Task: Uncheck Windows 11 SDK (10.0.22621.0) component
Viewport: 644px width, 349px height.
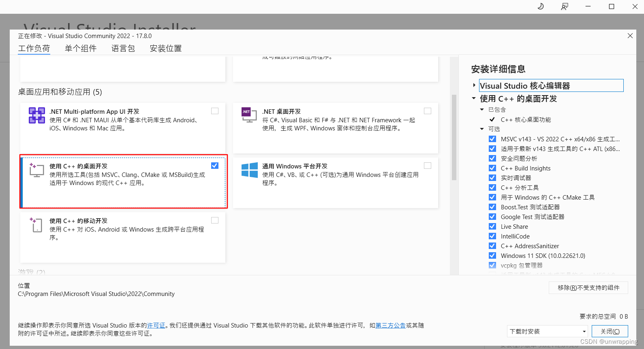Action: [492, 255]
